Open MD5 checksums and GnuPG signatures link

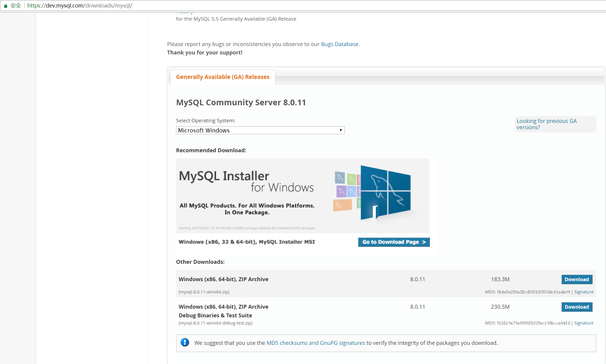click(316, 343)
